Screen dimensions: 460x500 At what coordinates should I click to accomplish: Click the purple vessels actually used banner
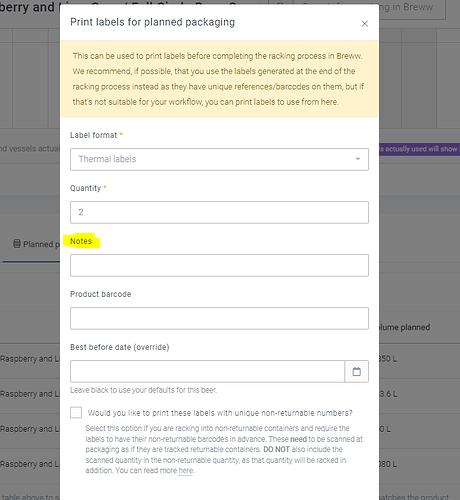coord(419,149)
